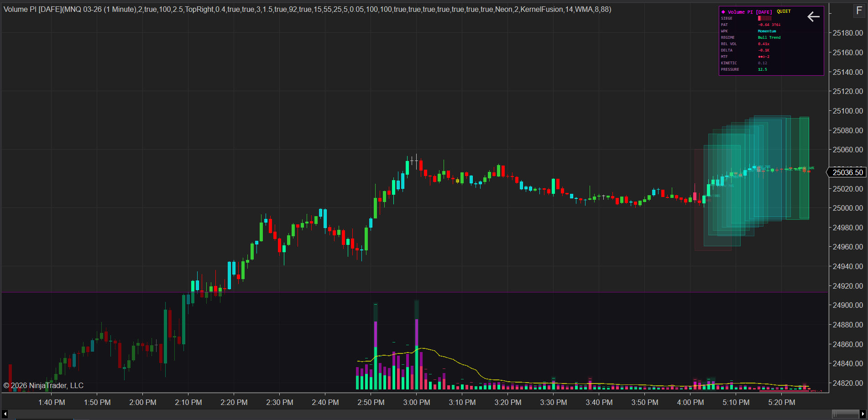The width and height of the screenshot is (868, 420).
Task: Select the Volume PI [DAFE] indicator label text
Action: click(x=307, y=9)
